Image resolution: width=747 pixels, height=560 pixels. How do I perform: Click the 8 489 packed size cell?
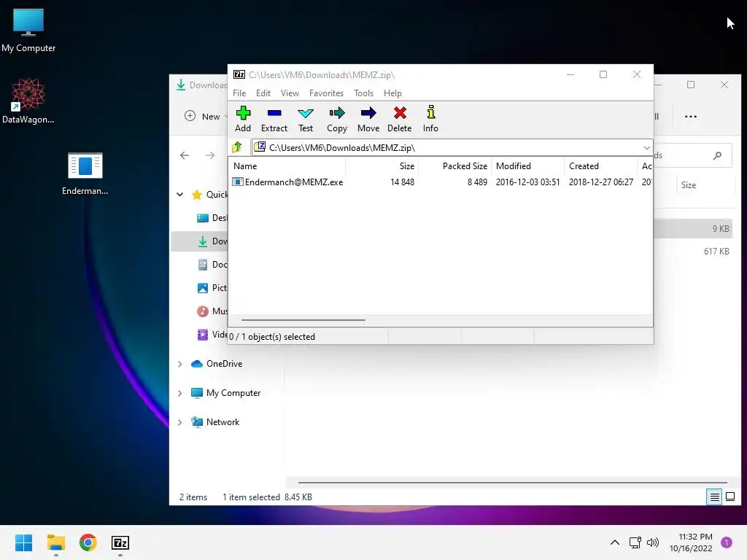(x=477, y=182)
